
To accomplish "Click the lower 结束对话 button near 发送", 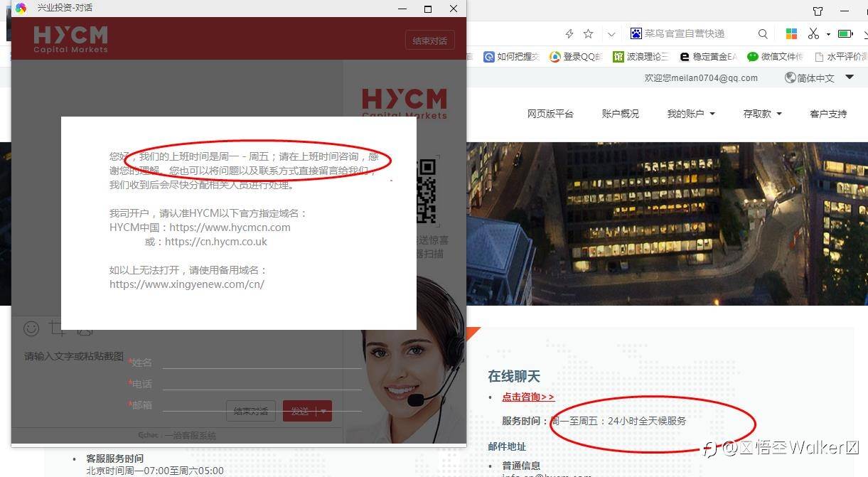I will [x=251, y=411].
